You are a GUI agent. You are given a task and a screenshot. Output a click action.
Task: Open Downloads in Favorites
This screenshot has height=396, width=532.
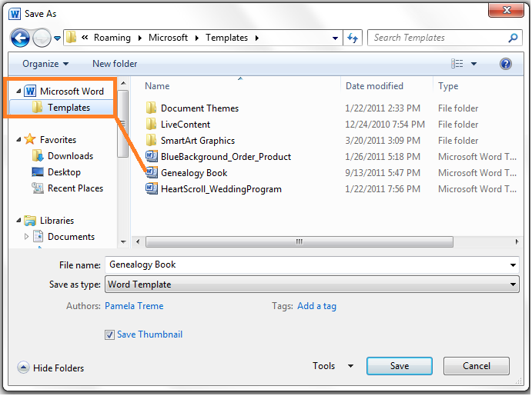pos(70,156)
